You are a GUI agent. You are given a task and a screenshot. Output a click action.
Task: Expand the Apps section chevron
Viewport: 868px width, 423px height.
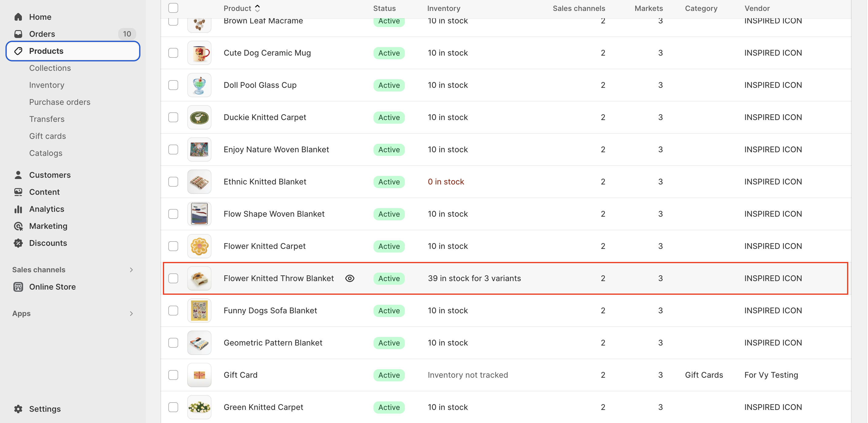[x=131, y=314]
